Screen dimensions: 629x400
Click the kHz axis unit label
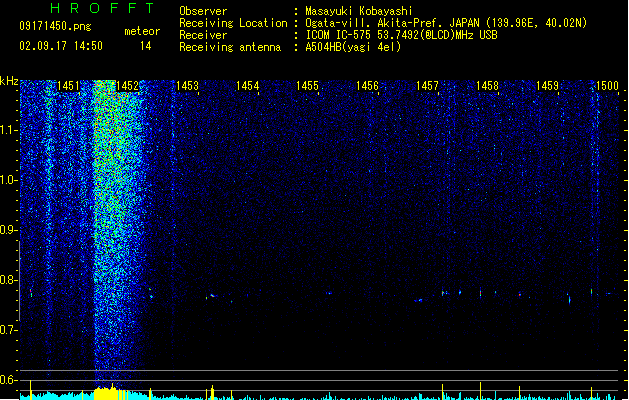coord(9,81)
